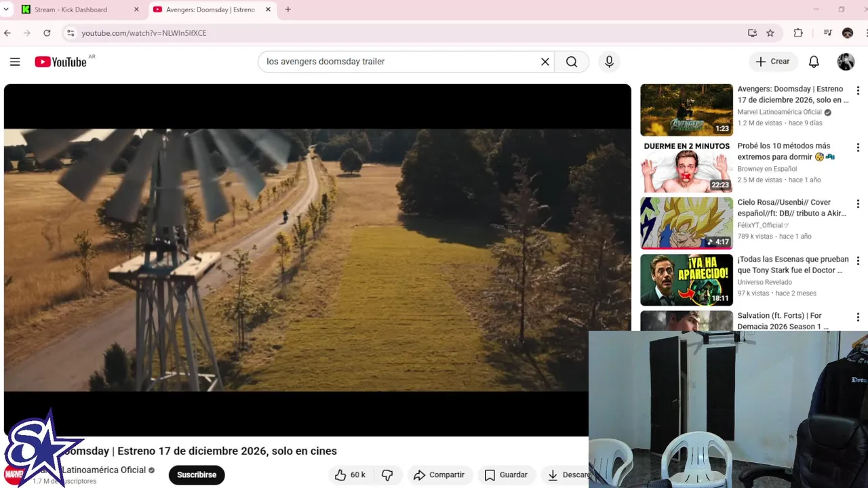Open options for Avengers Doomsday suggested video
The height and width of the screenshot is (488, 868).
click(858, 91)
